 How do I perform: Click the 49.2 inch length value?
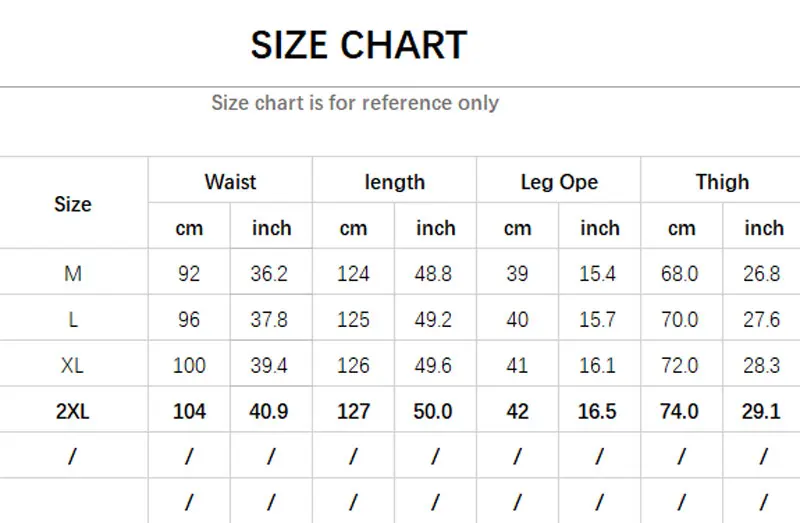point(434,320)
